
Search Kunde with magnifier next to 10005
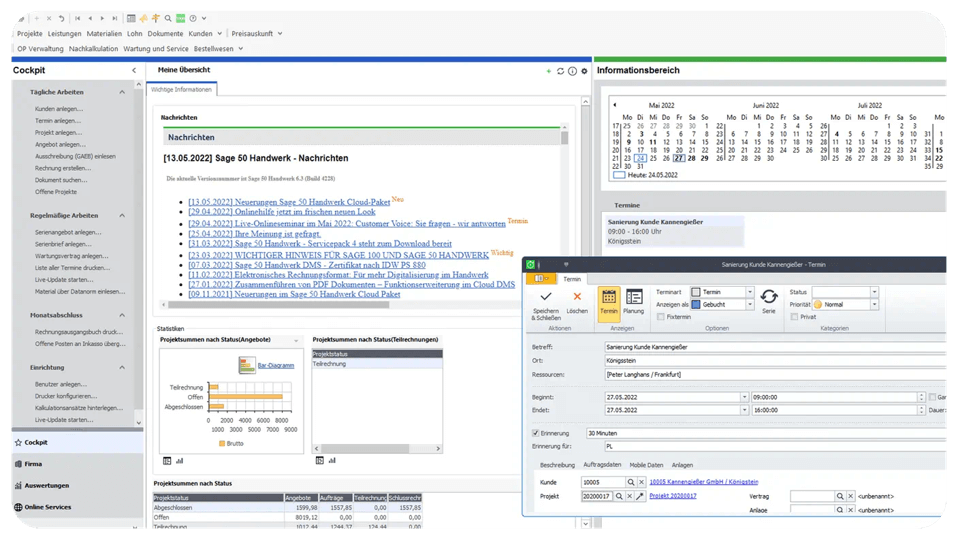(631, 482)
